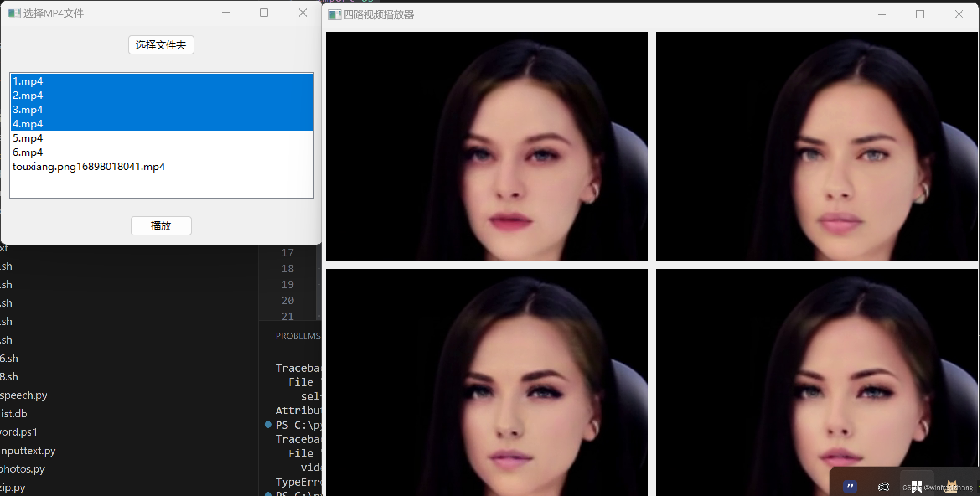The width and height of the screenshot is (980, 496).
Task: Click line number 20 in the editor gutter
Action: click(x=287, y=301)
